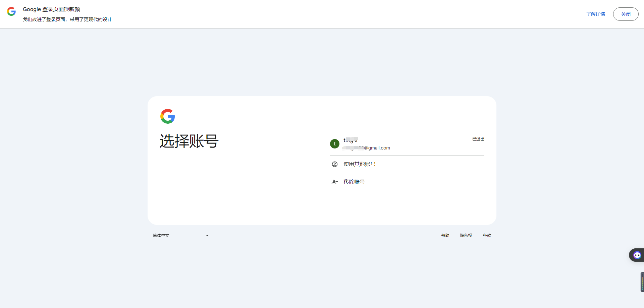This screenshot has width=644, height=308.
Task: Choose 移除账号 option
Action: 354,182
